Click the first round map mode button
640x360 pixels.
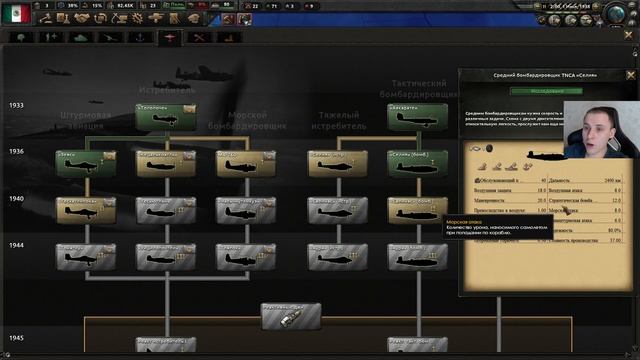[x=555, y=20]
